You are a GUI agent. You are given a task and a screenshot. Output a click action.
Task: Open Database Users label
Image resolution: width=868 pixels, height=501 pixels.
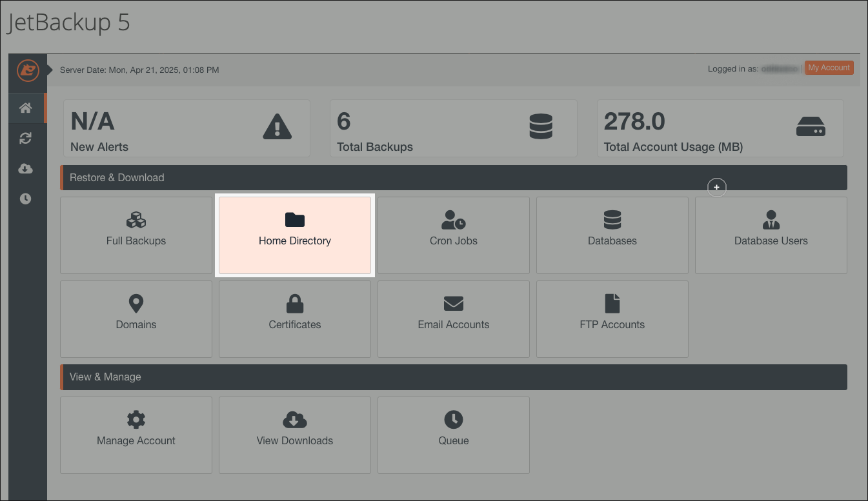coord(771,241)
